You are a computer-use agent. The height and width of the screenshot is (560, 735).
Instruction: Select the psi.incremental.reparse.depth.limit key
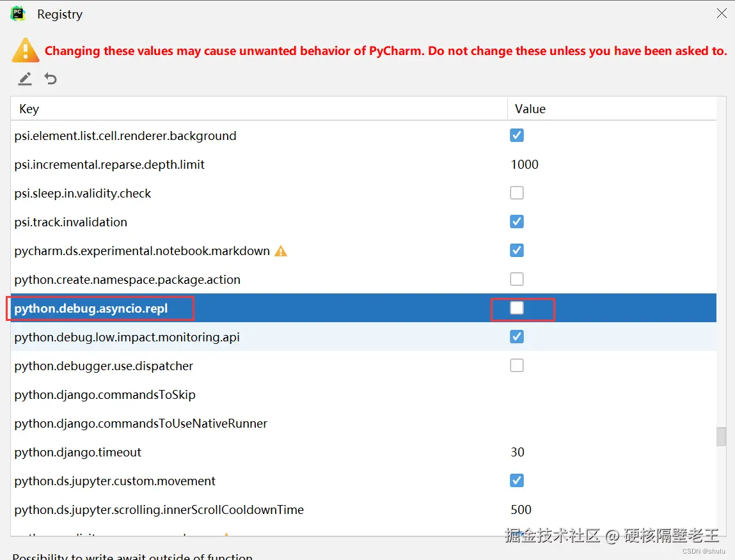pos(109,164)
